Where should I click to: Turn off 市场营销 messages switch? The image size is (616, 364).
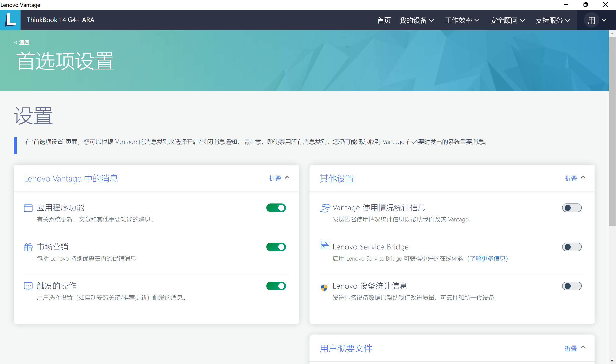click(x=276, y=247)
